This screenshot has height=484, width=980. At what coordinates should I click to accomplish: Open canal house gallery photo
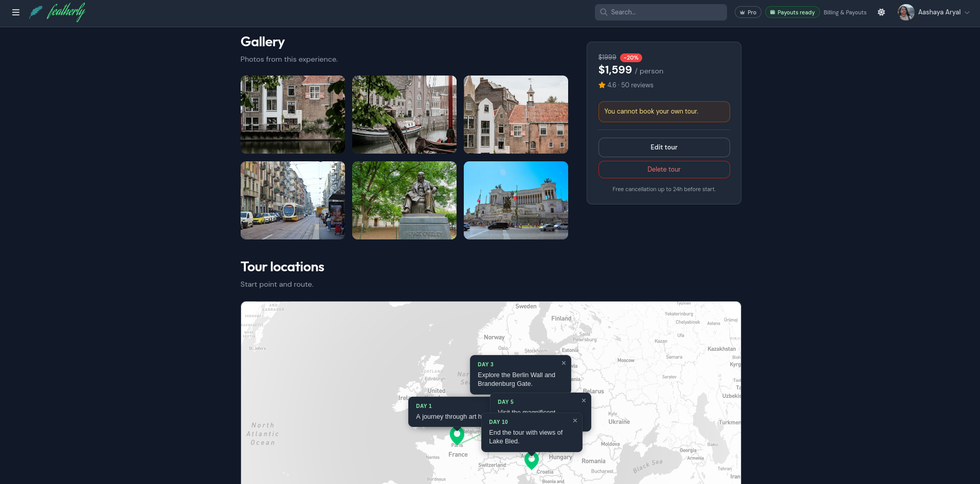[x=293, y=115]
